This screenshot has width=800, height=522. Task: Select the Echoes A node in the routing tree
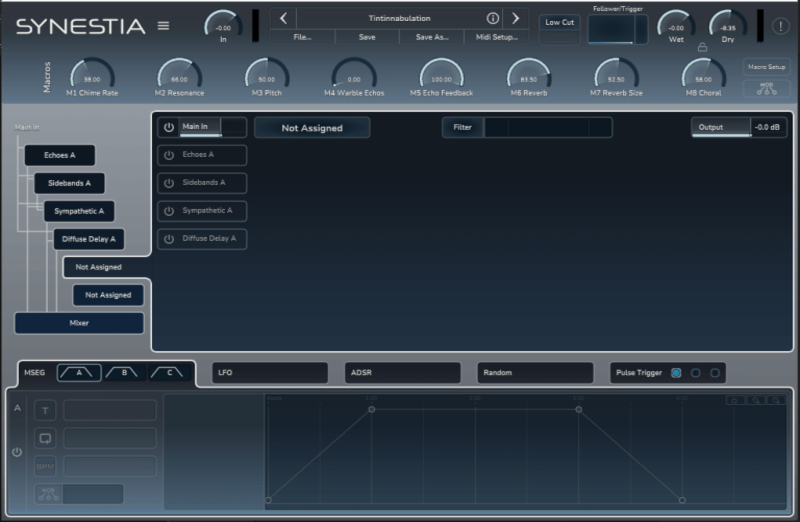60,155
